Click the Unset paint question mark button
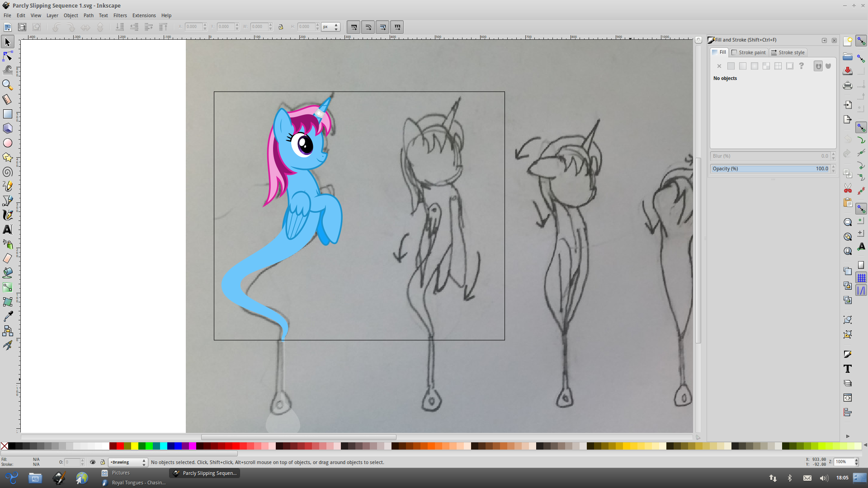868x488 pixels. (x=802, y=66)
